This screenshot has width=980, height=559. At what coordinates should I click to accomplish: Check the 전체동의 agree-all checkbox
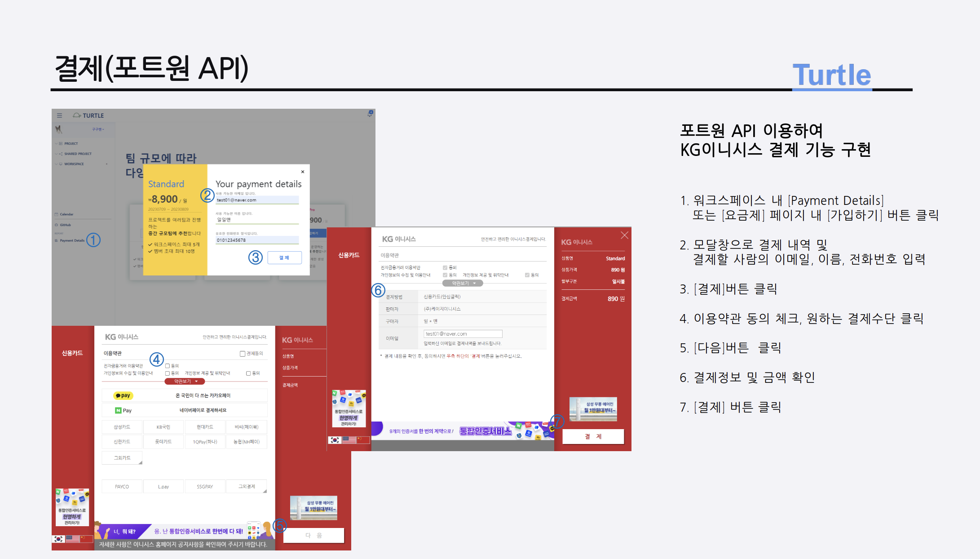pos(242,353)
